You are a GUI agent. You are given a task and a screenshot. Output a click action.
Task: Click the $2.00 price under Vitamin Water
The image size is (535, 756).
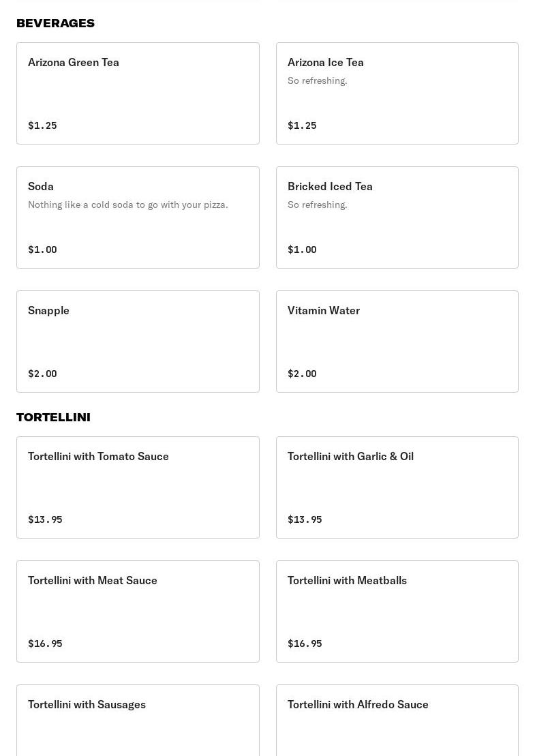pyautogui.click(x=302, y=374)
